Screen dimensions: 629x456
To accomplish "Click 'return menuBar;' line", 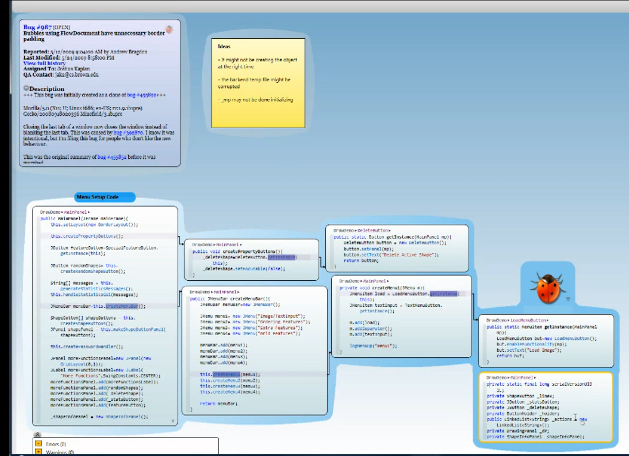I will click(x=219, y=403).
